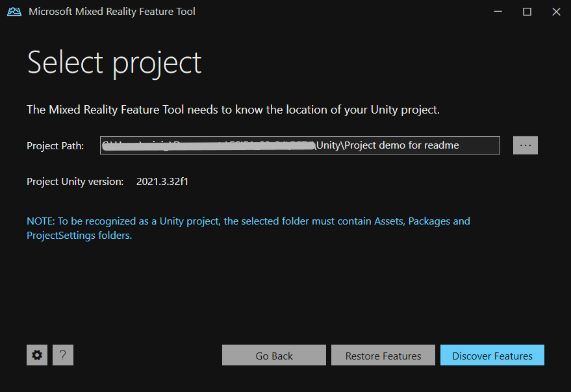The width and height of the screenshot is (571, 392).
Task: Click 'Project demo for readme' in the path
Action: (x=401, y=145)
